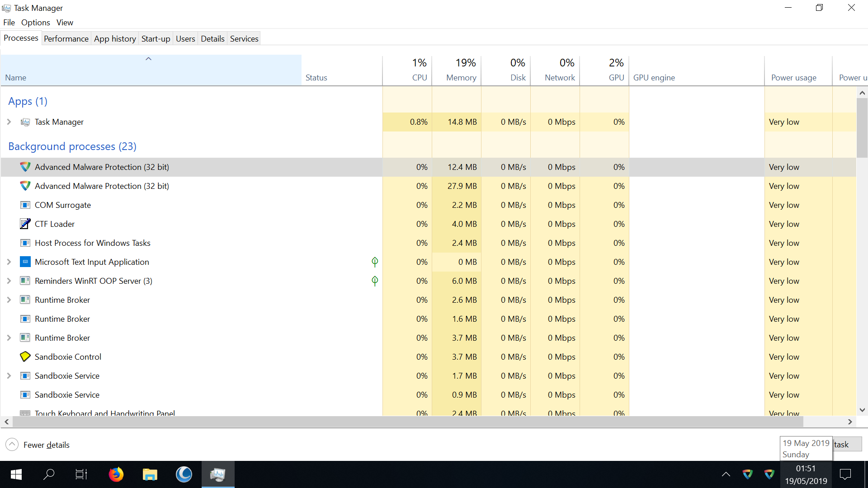Expand the Task Manager app entry

coord(9,122)
